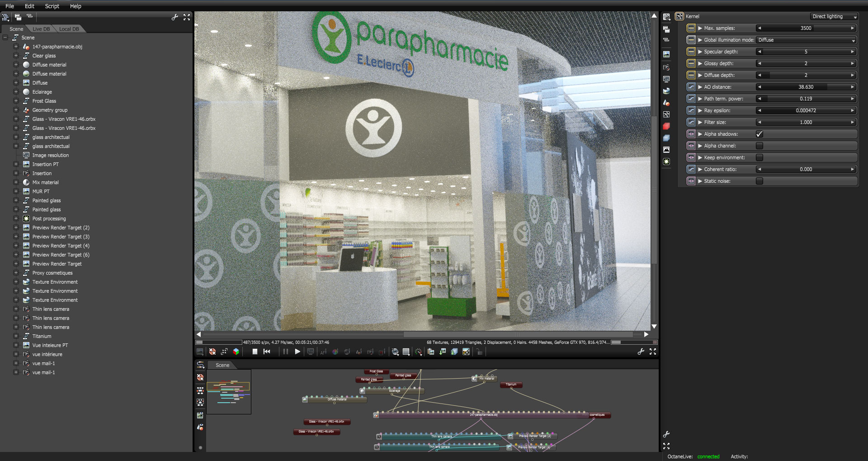Maximize the node inspector panel
868x461 pixels.
(x=666, y=446)
